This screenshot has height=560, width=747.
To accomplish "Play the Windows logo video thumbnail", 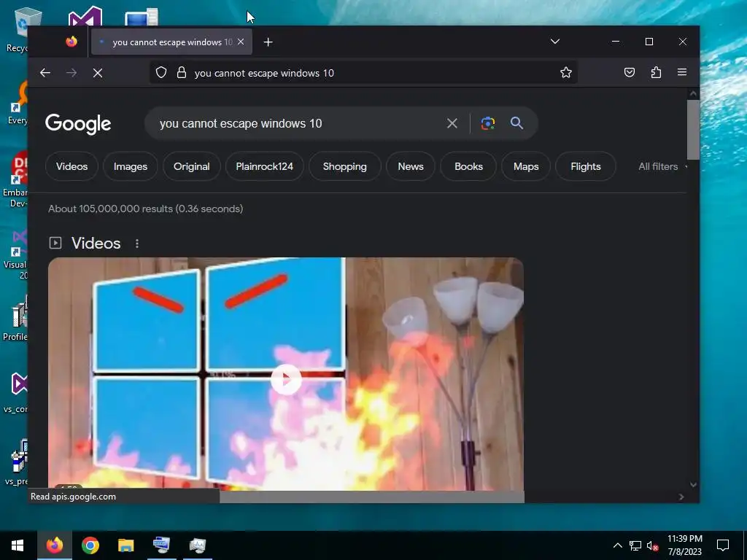I will coord(286,379).
